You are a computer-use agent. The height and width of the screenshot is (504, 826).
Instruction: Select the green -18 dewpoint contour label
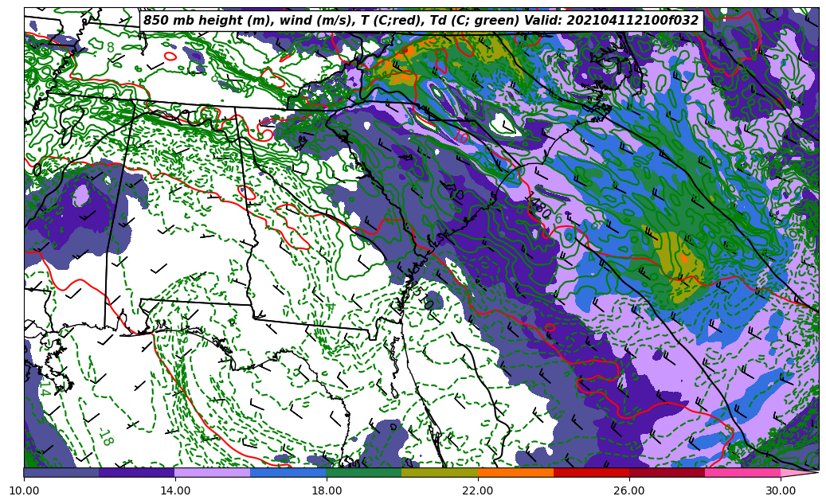coord(106,436)
